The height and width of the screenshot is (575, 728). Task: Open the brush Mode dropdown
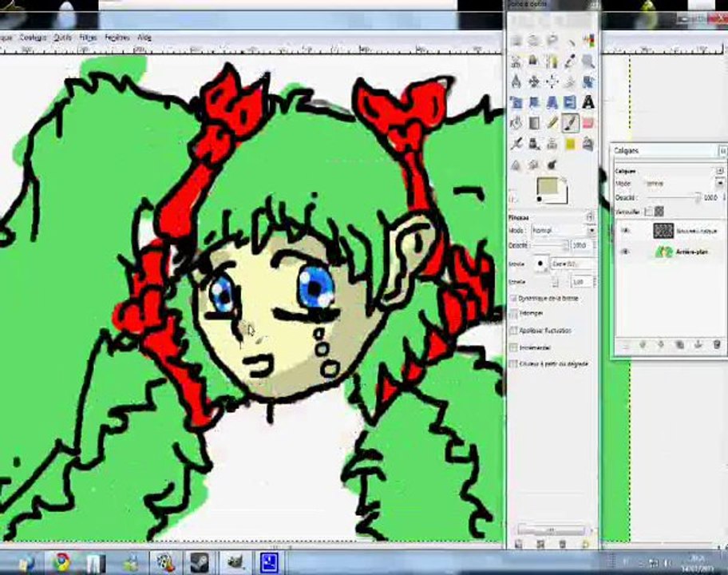[x=563, y=230]
